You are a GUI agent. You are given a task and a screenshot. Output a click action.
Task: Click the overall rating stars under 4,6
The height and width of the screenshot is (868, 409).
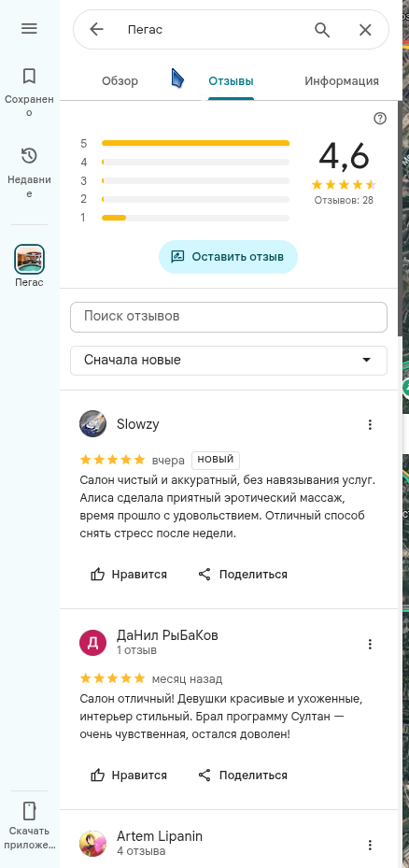point(344,184)
